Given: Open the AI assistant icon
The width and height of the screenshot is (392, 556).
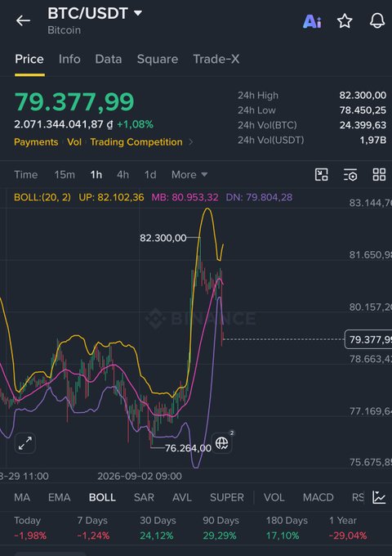Looking at the screenshot, I should point(312,21).
